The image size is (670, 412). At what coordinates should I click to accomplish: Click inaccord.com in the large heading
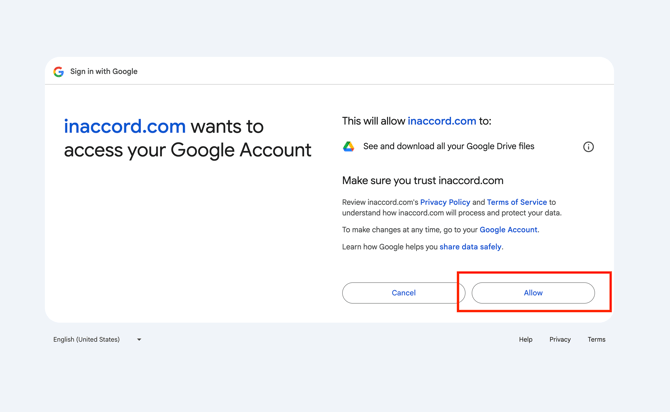tap(125, 127)
